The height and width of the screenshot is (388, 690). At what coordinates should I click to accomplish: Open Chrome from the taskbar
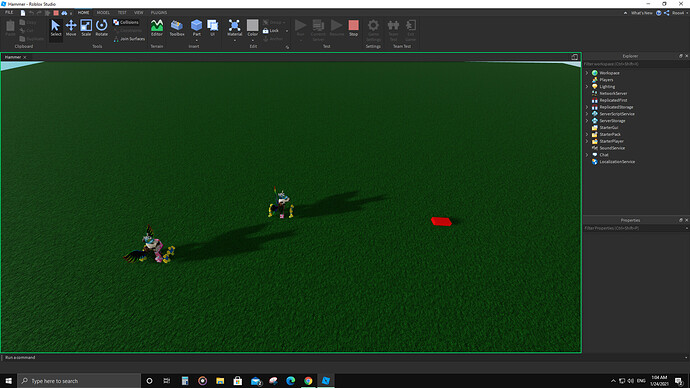(x=308, y=381)
